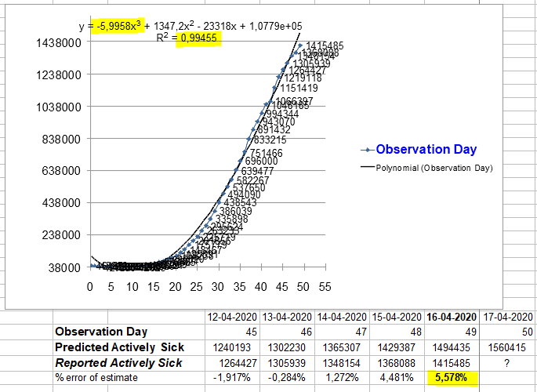Click the 238000 y-axis label
The height and width of the screenshot is (392, 537).
click(62, 235)
